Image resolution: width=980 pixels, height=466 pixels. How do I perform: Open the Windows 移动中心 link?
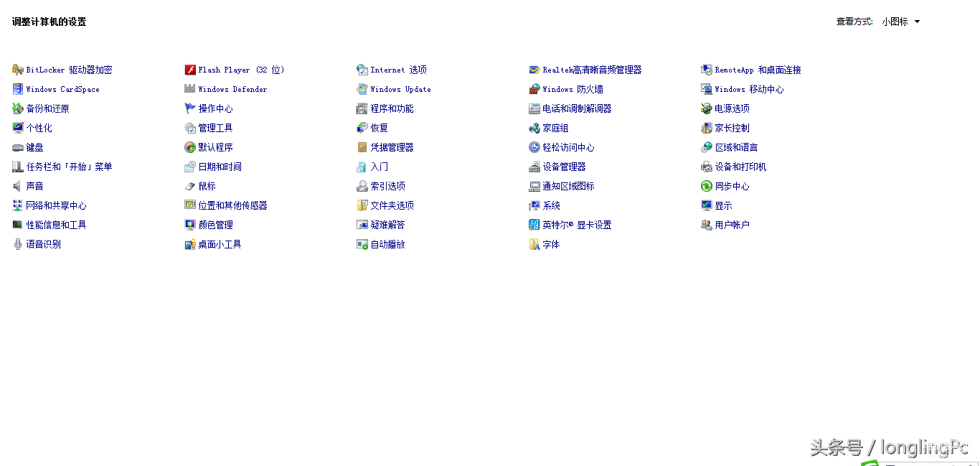(x=750, y=89)
